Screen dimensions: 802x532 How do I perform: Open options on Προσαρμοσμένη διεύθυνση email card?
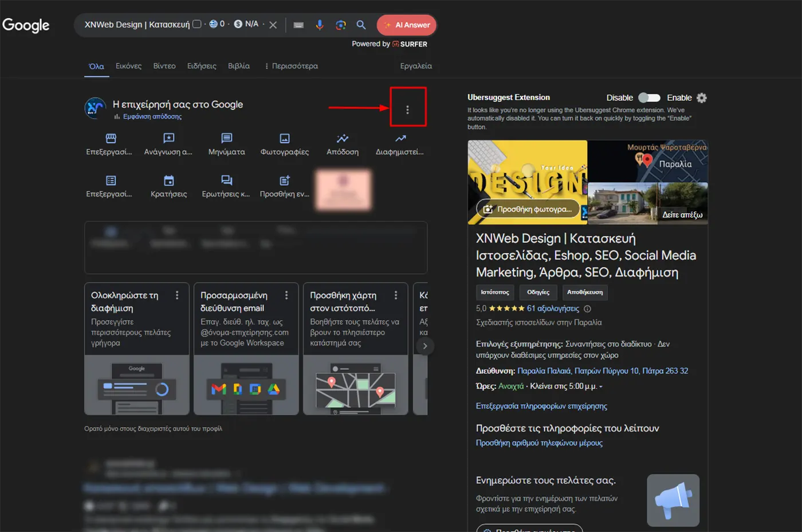(x=286, y=295)
